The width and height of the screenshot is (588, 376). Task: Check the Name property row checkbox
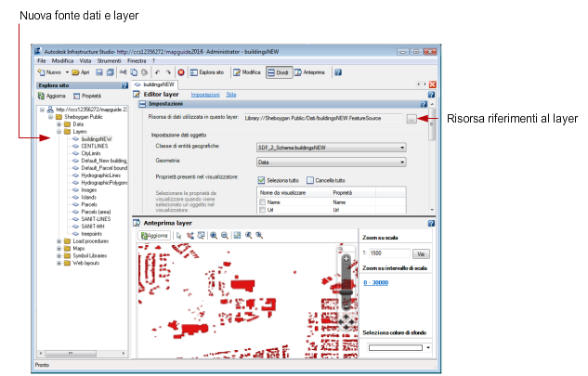(x=262, y=202)
